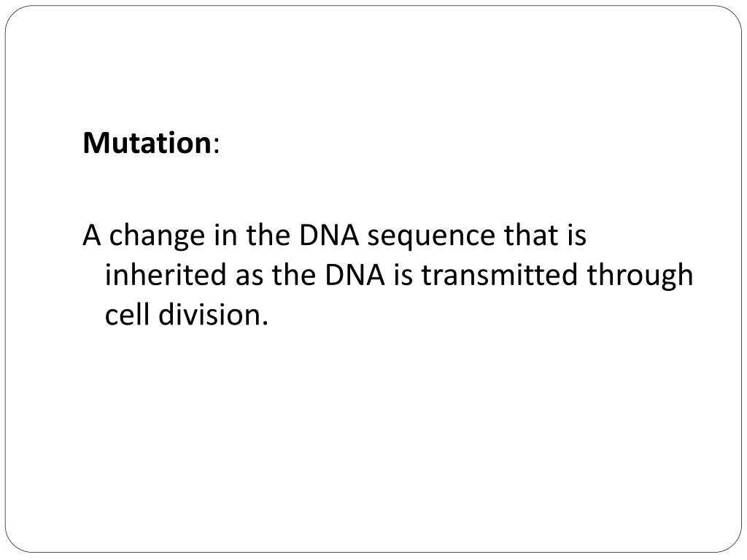Select the word change

(x=157, y=237)
